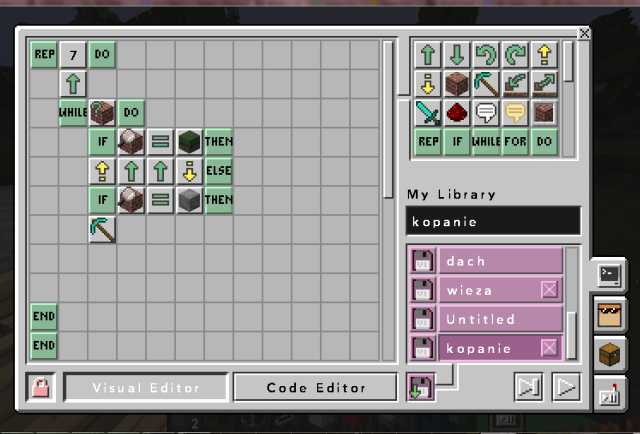Run the program with the play button
The image size is (640, 434).
(566, 387)
